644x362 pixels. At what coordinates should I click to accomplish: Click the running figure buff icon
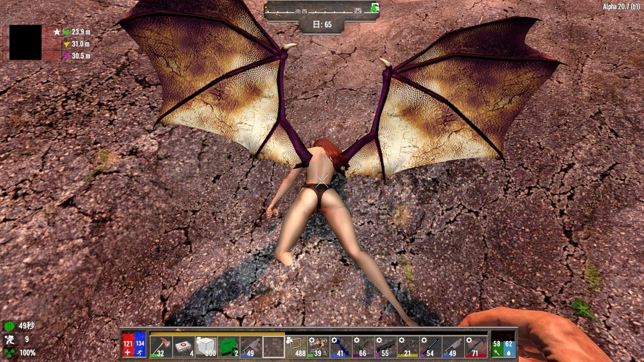pos(9,339)
